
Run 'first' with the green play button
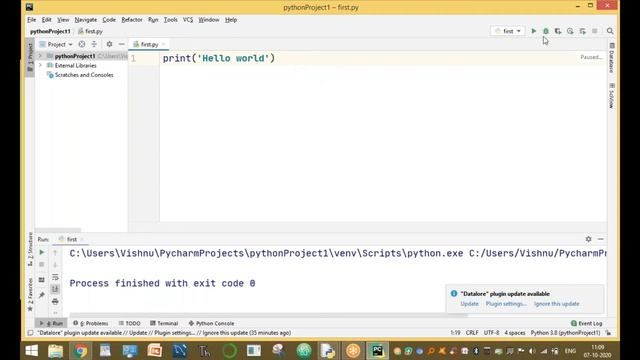533,31
